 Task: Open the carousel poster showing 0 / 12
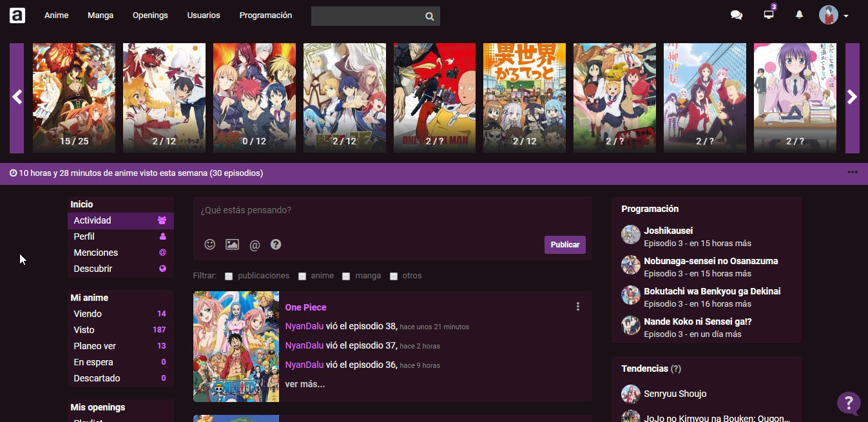click(255, 98)
